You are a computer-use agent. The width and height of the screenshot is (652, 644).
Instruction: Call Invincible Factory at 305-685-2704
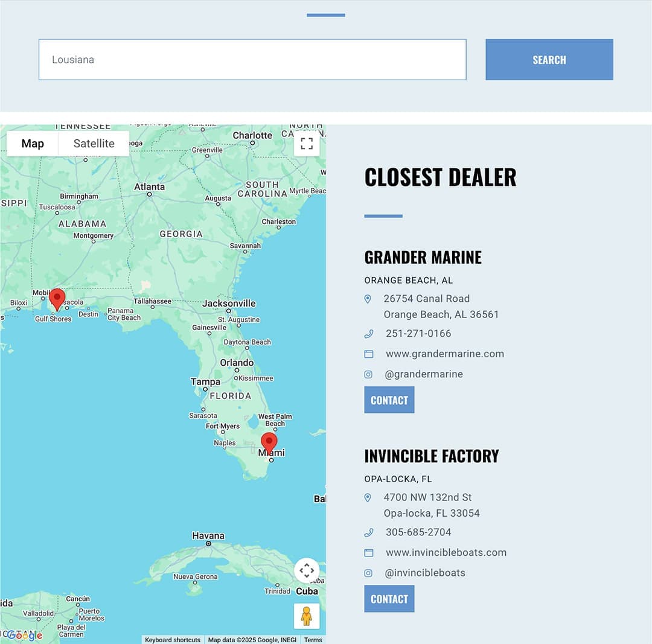[x=418, y=532]
